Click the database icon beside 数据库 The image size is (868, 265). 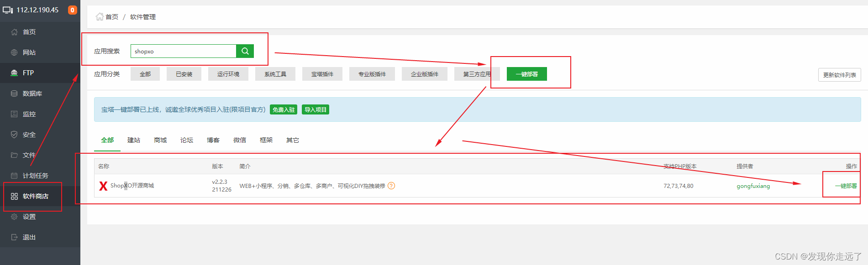(x=14, y=94)
